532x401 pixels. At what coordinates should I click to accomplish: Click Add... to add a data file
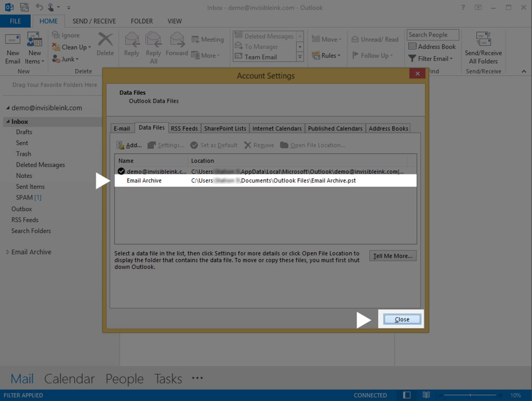pyautogui.click(x=129, y=145)
